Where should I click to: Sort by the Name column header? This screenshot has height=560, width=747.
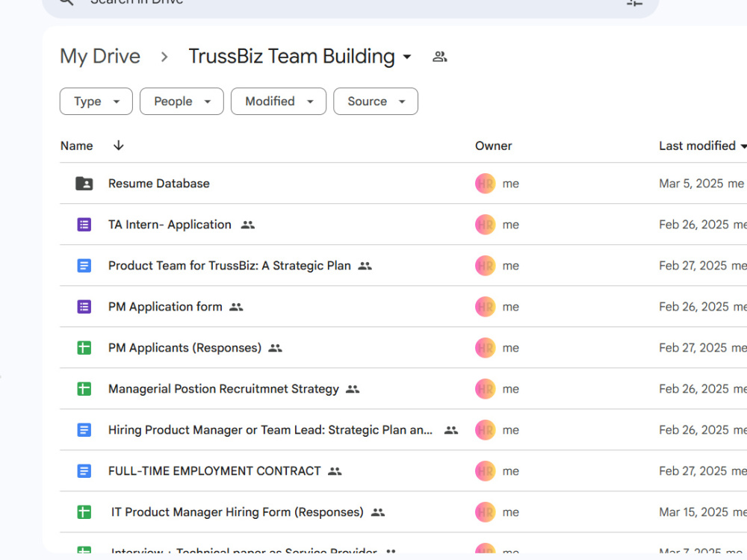click(77, 146)
